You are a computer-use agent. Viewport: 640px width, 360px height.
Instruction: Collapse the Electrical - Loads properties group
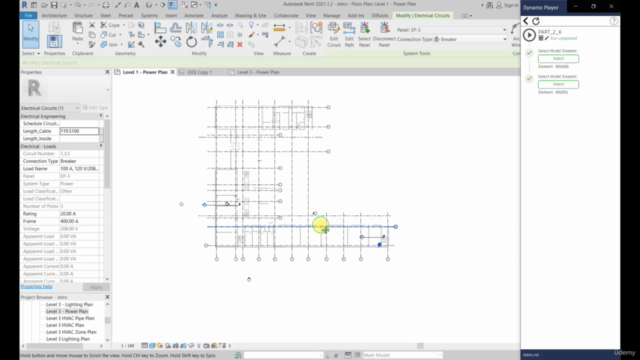101,146
